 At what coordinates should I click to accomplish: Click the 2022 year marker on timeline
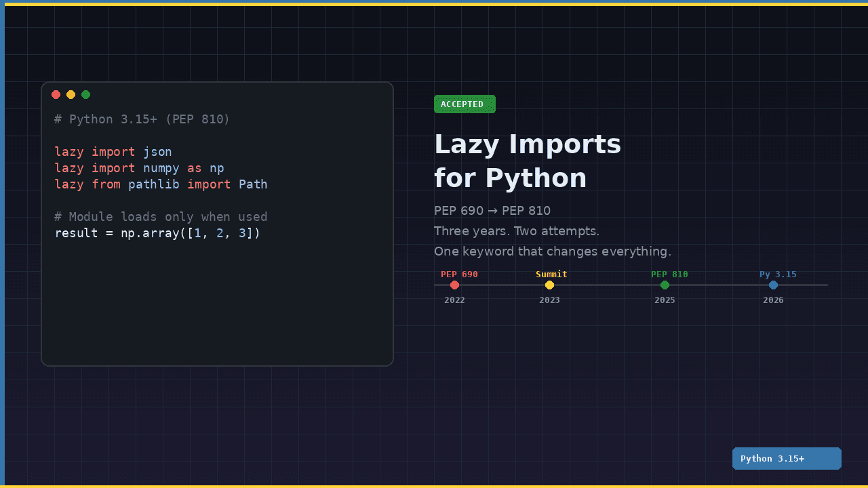454,300
